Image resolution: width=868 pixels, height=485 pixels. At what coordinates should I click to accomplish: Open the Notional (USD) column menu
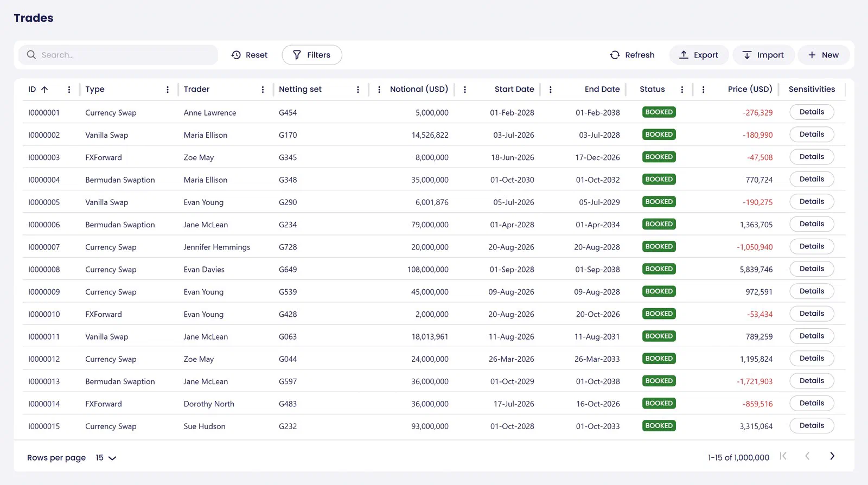click(x=379, y=90)
